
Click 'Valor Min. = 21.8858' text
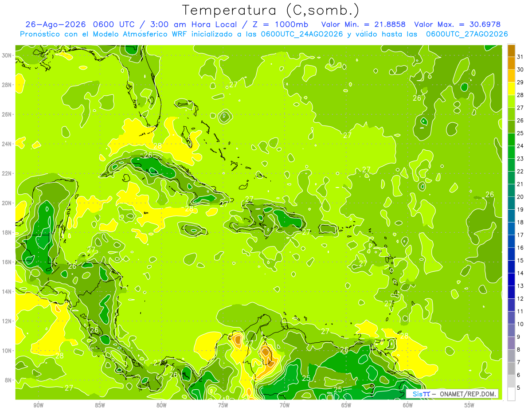click(363, 24)
